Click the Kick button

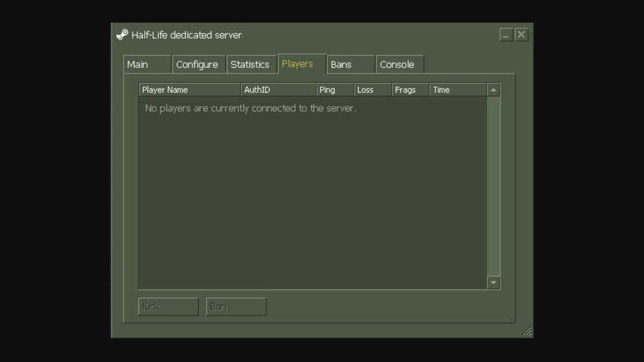tap(168, 306)
